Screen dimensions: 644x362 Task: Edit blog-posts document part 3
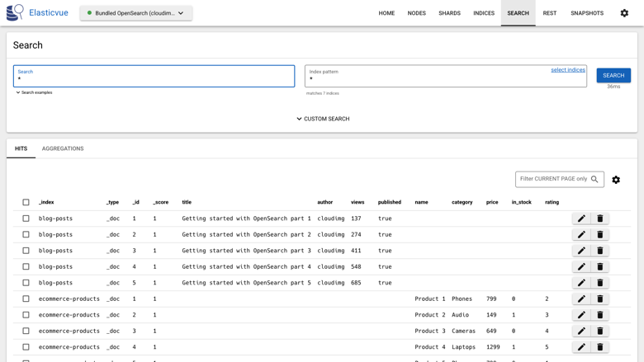tap(581, 251)
